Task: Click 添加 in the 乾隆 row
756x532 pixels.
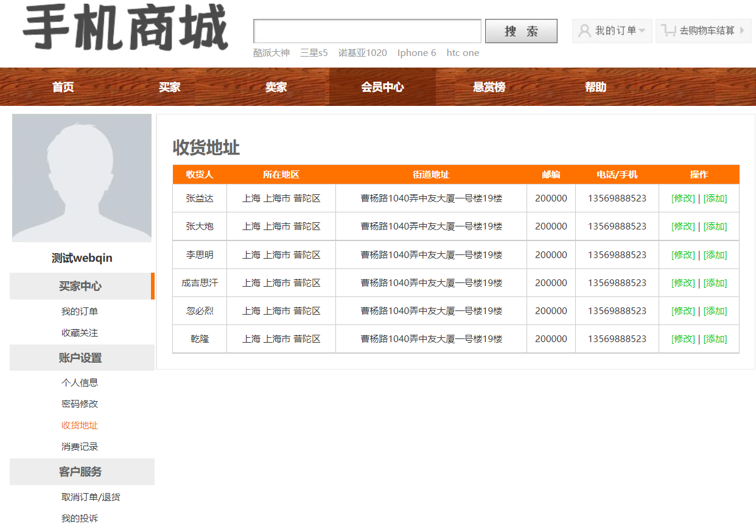Action: coord(715,339)
